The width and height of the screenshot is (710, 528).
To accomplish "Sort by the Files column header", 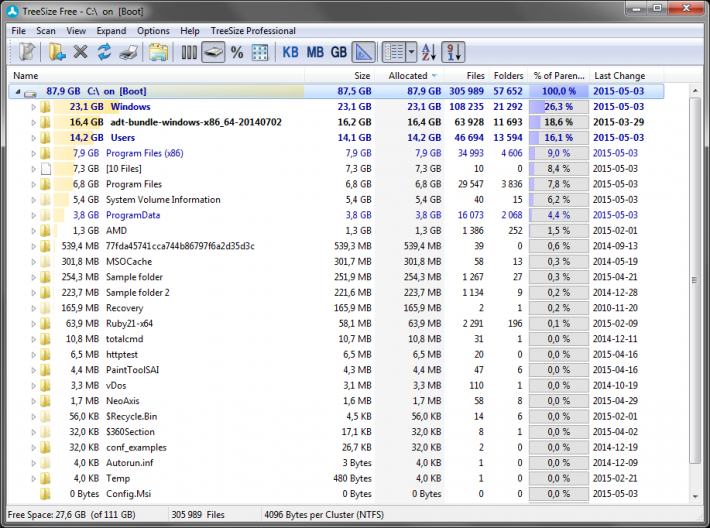I will [465, 76].
